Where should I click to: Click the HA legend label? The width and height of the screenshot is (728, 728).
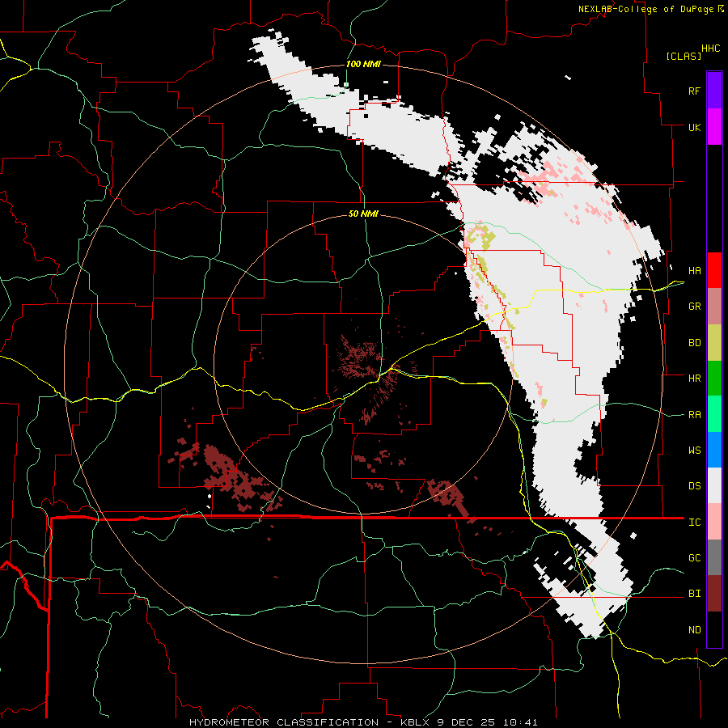coord(694,271)
